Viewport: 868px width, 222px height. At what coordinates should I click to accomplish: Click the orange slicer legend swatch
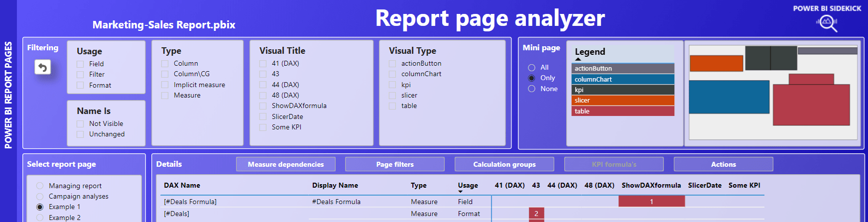coord(622,101)
